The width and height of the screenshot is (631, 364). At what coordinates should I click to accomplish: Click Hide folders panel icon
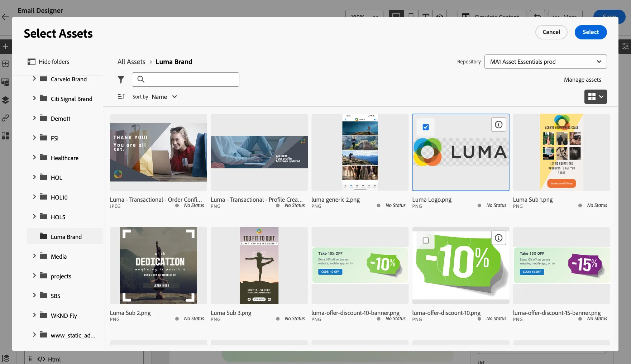pyautogui.click(x=32, y=62)
